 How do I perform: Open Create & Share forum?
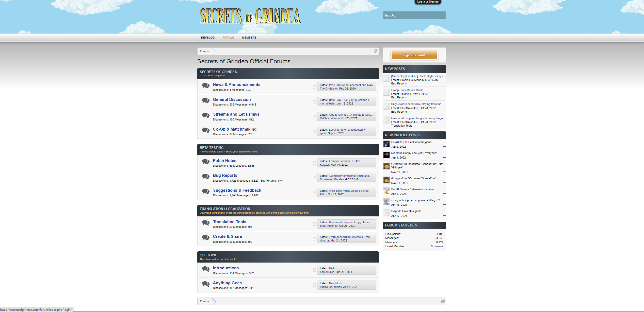click(x=227, y=236)
